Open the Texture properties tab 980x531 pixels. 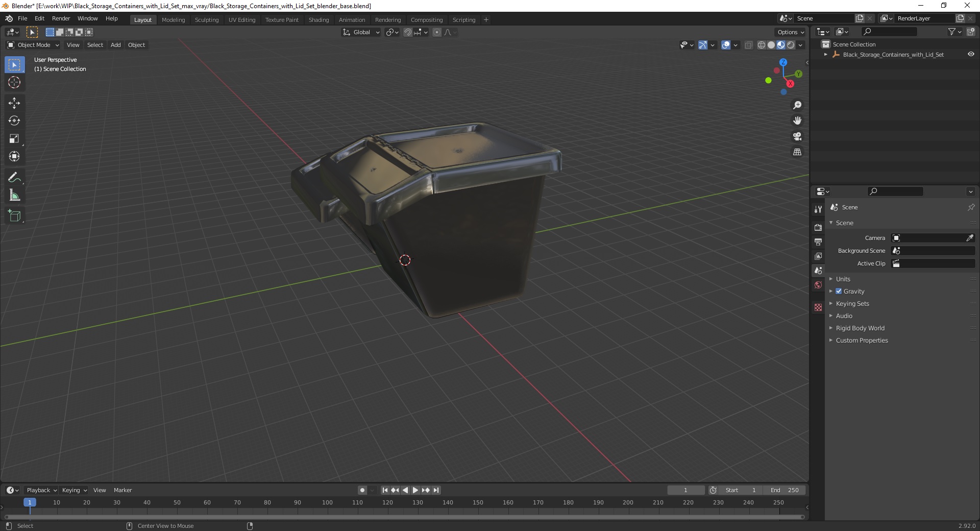(818, 307)
